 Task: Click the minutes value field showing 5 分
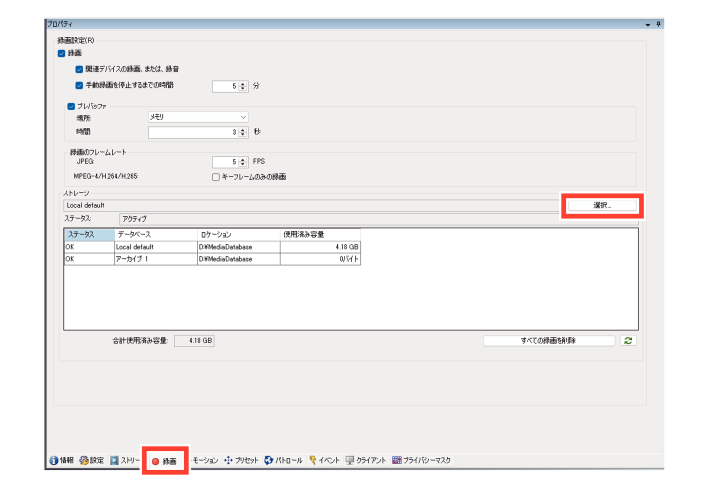pyautogui.click(x=225, y=86)
